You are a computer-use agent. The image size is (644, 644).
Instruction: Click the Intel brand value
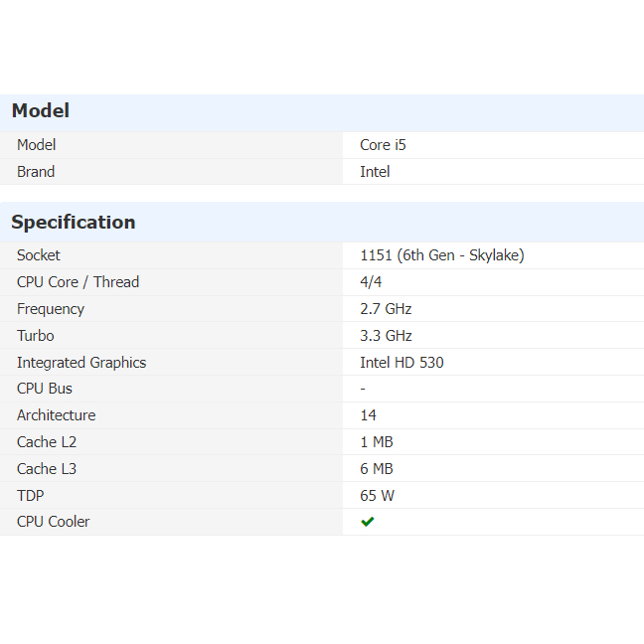[x=375, y=172]
